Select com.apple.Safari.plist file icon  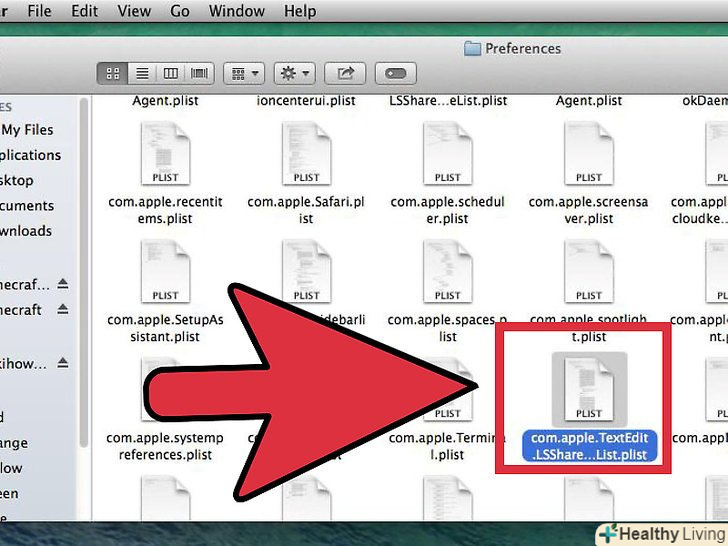coord(306,153)
